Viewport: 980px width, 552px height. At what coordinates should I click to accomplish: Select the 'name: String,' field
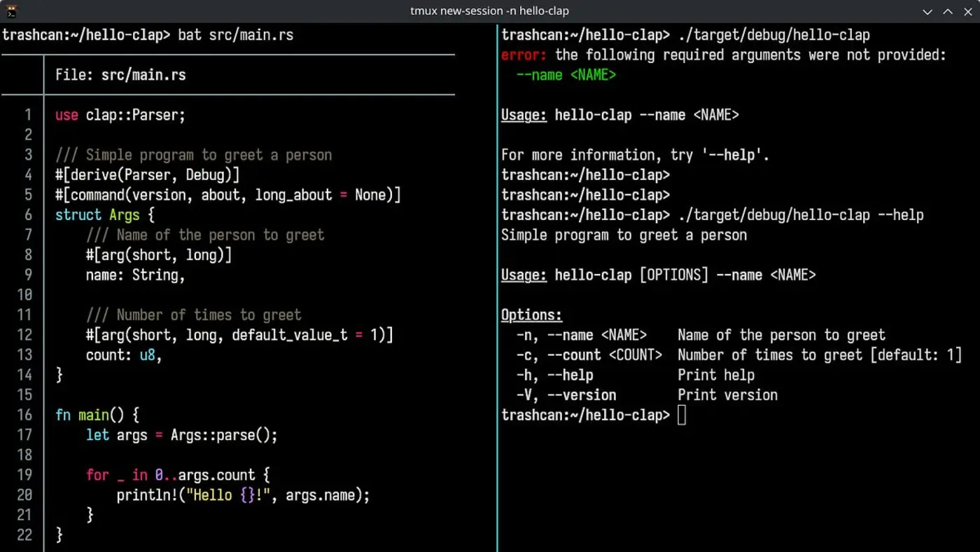tap(136, 275)
